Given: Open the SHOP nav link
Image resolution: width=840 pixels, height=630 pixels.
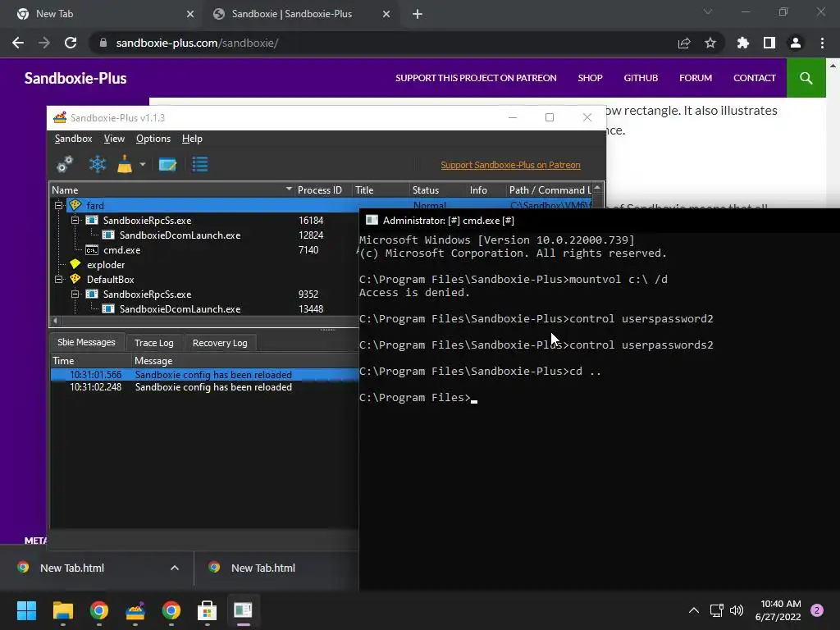Looking at the screenshot, I should 591,78.
